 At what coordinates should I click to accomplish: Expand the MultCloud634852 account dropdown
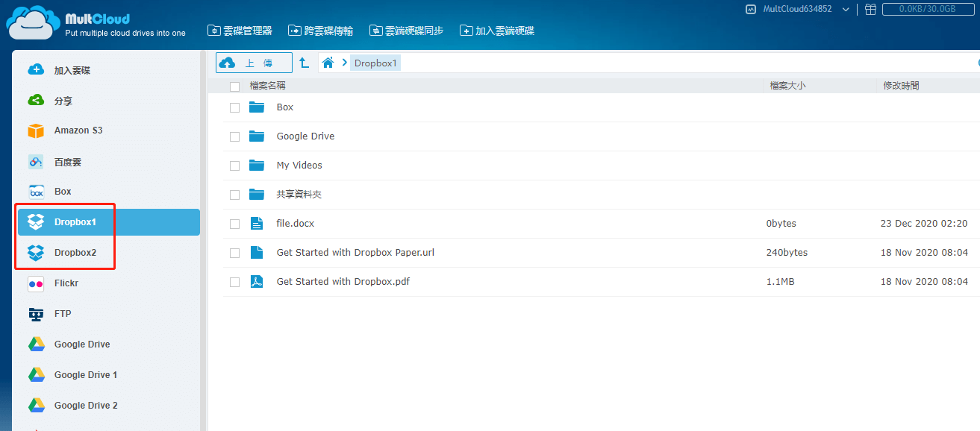846,10
